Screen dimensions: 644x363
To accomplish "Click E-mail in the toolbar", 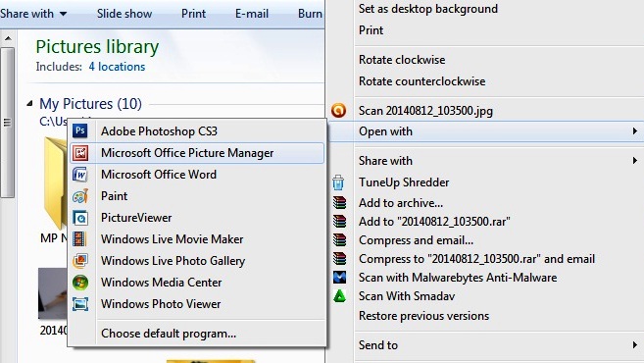I will coord(252,14).
